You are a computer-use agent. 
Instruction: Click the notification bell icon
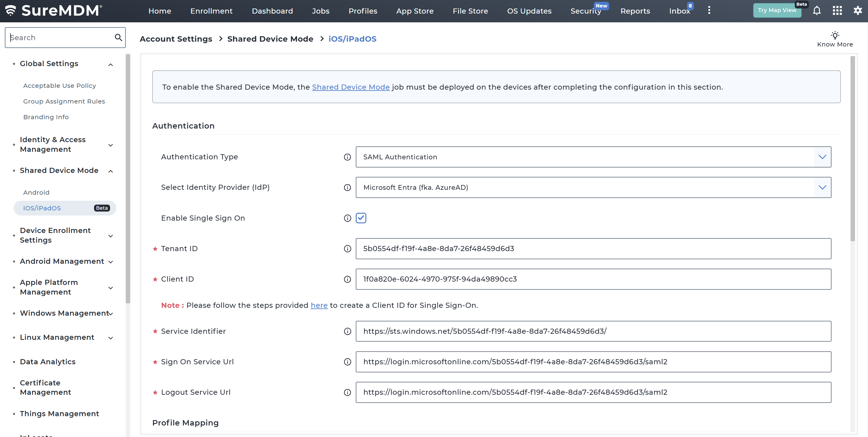(816, 11)
